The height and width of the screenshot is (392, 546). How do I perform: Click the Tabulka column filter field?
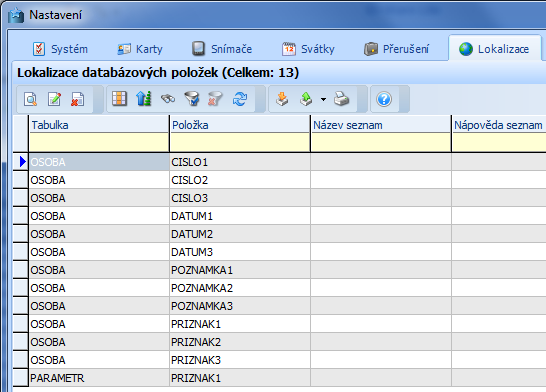[99, 143]
